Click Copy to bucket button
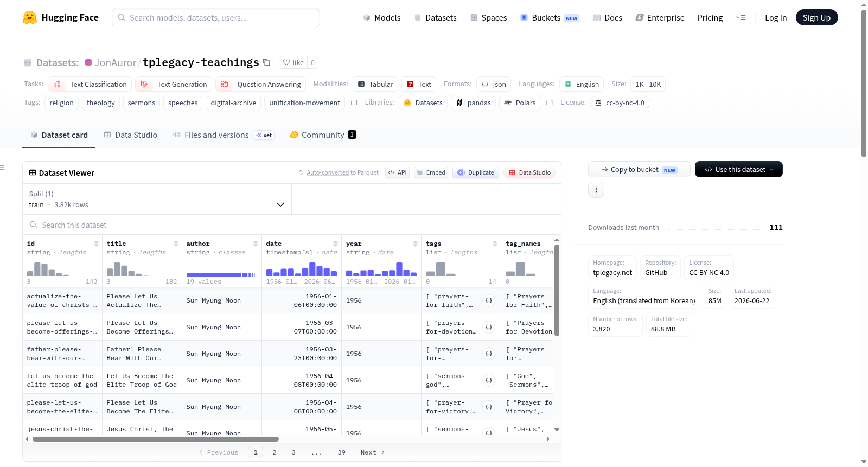Viewport: 868px width, 467px height. (639, 169)
